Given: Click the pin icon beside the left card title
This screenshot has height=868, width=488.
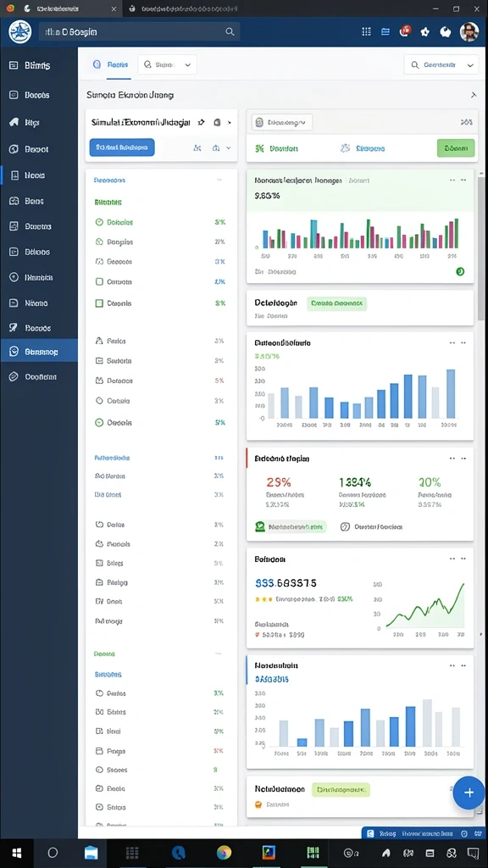Looking at the screenshot, I should tap(201, 122).
